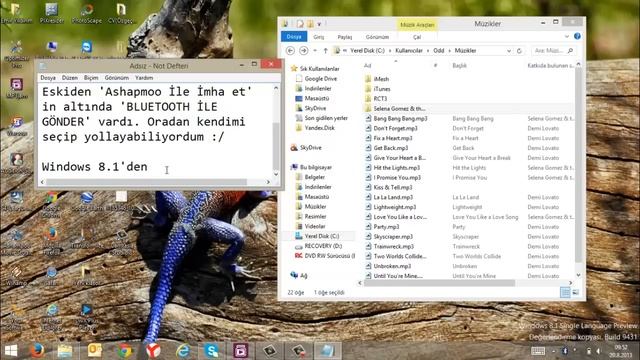
Task: Open the PhotoScape desktop icon
Action: [x=87, y=13]
